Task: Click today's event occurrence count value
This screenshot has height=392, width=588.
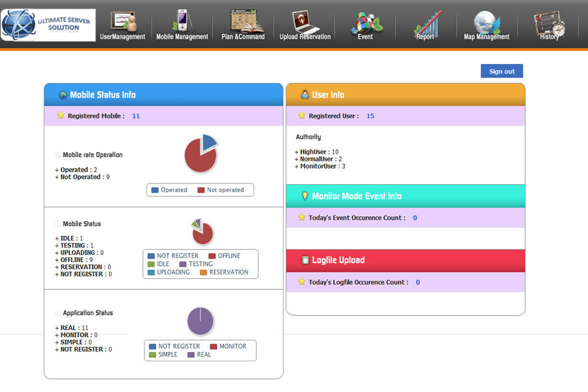Action: pyautogui.click(x=415, y=218)
